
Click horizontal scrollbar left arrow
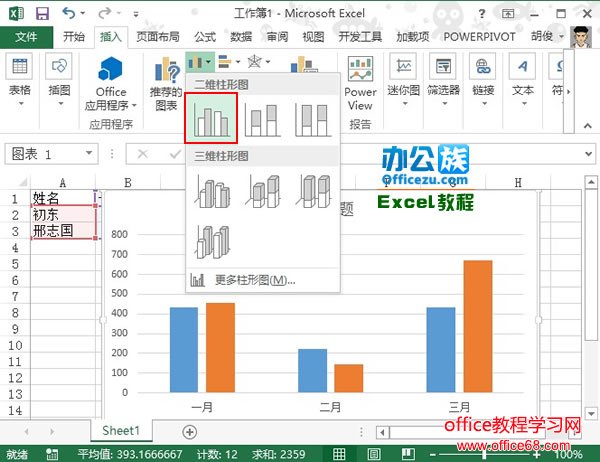pyautogui.click(x=382, y=433)
